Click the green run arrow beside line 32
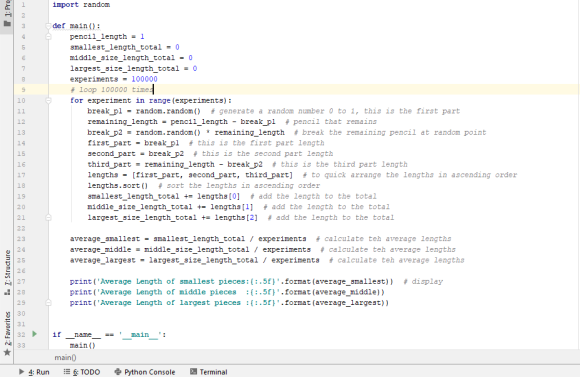The image size is (580, 377). (34, 334)
